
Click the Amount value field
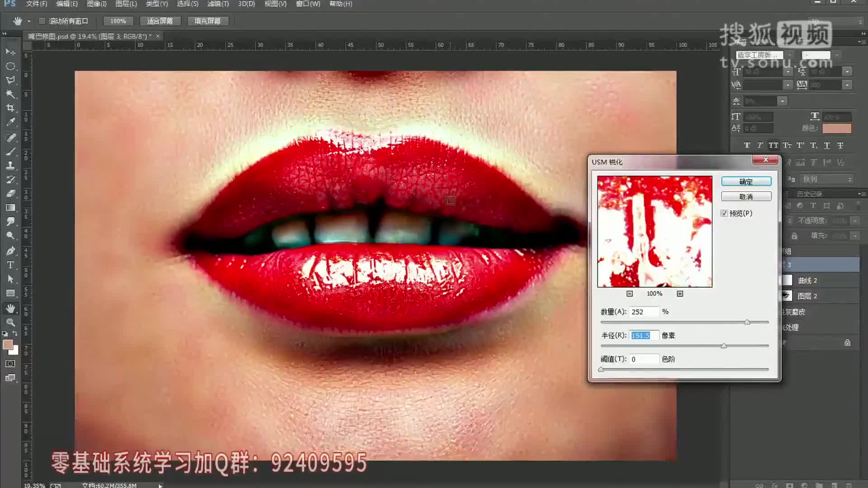[x=644, y=312]
